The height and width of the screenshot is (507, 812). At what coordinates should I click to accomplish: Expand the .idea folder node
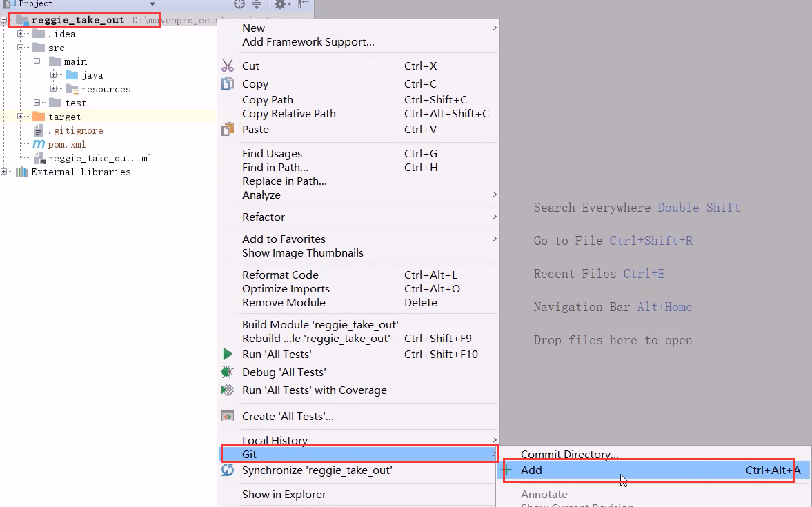[x=21, y=34]
